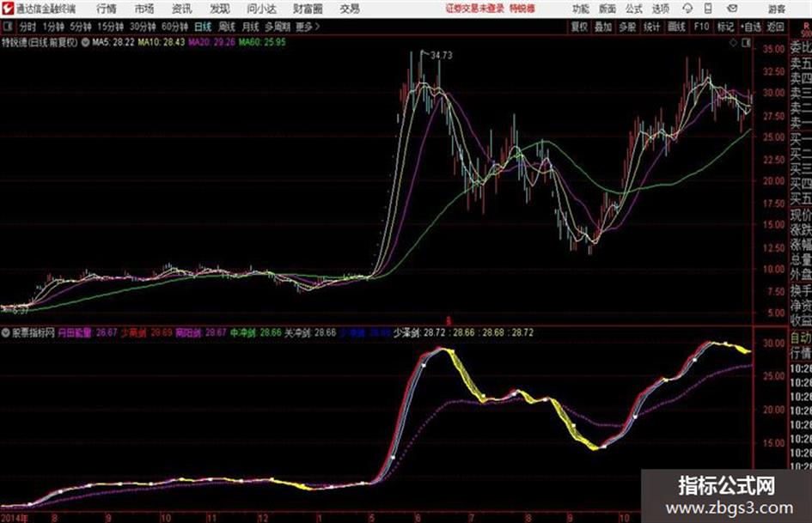
Task: Click the MA10: 28.43 indicator label
Action: pyautogui.click(x=161, y=42)
